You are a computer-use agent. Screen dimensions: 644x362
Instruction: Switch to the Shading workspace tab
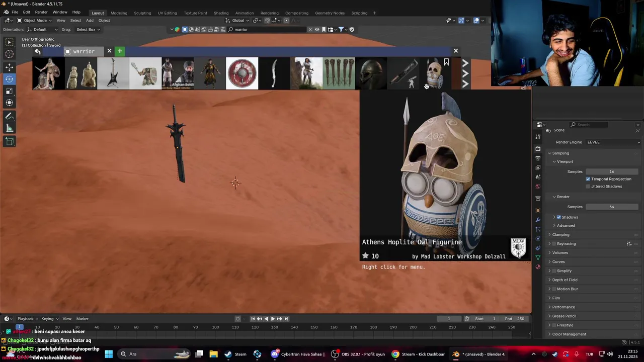pyautogui.click(x=221, y=13)
